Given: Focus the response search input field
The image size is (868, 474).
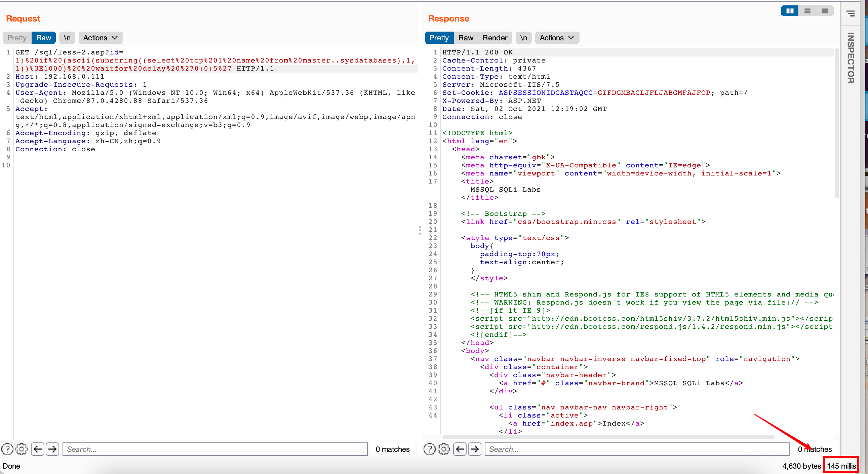Looking at the screenshot, I should click(637, 449).
